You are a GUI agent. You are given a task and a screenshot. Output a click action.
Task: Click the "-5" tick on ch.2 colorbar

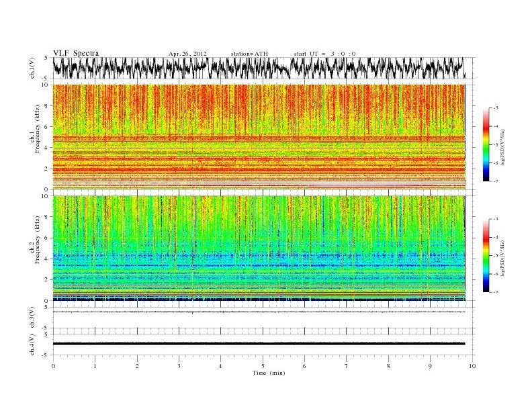[x=496, y=255]
